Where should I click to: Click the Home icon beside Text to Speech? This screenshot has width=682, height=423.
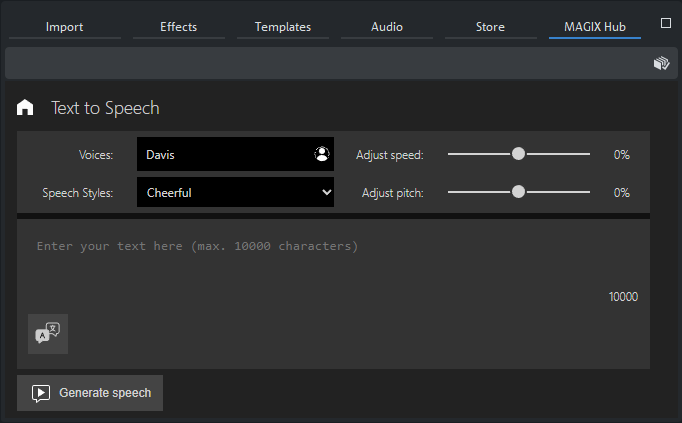[x=26, y=108]
